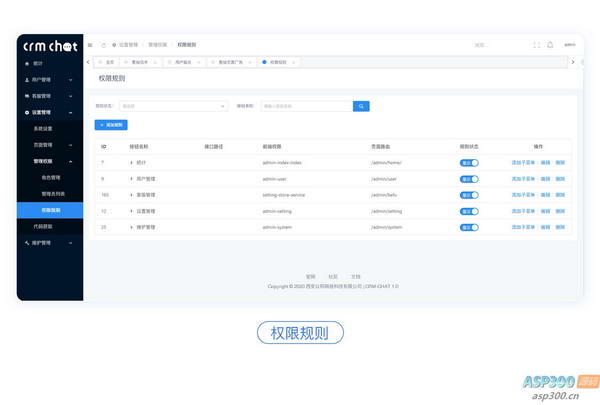
Task: Close the tab next to the home tab
Action: [155, 62]
